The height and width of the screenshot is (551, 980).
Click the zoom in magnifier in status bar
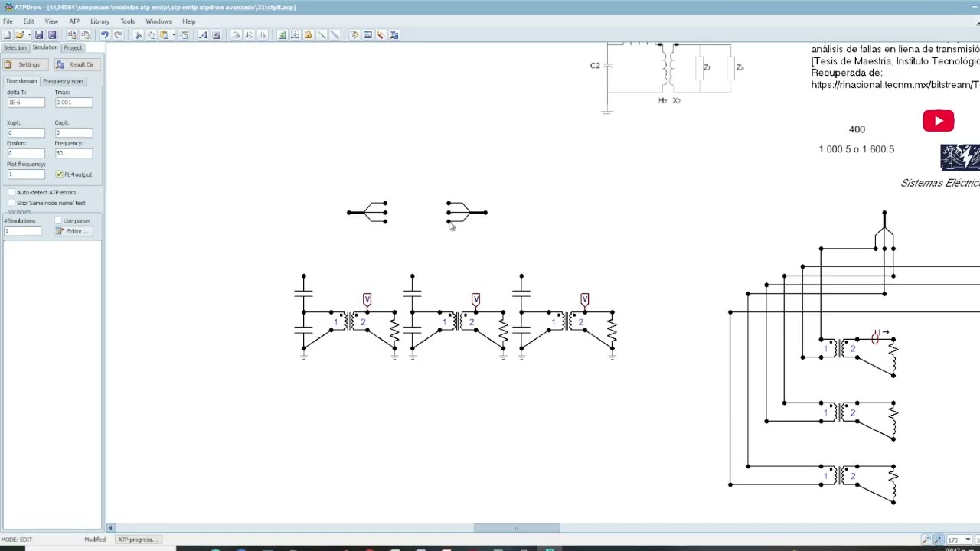[938, 540]
